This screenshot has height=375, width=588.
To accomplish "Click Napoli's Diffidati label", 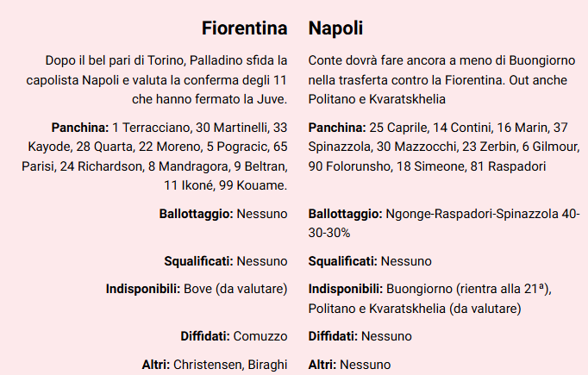I will [x=334, y=336].
